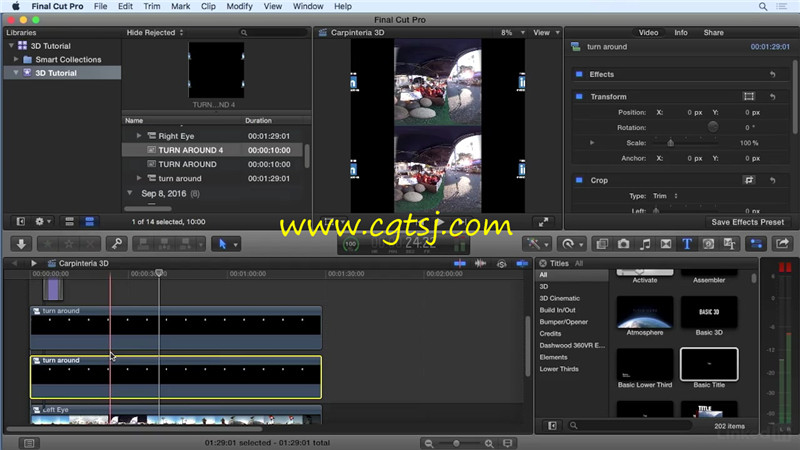
Task: Open the Modify menu
Action: 239,6
